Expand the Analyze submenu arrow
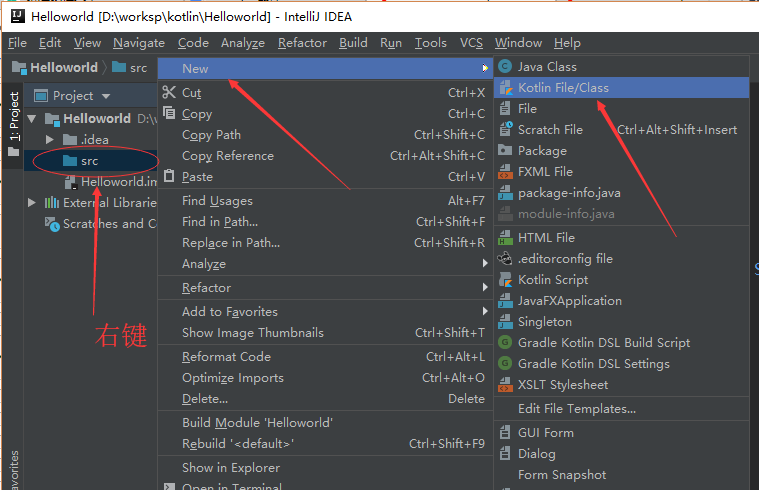The height and width of the screenshot is (490, 759). tap(485, 263)
